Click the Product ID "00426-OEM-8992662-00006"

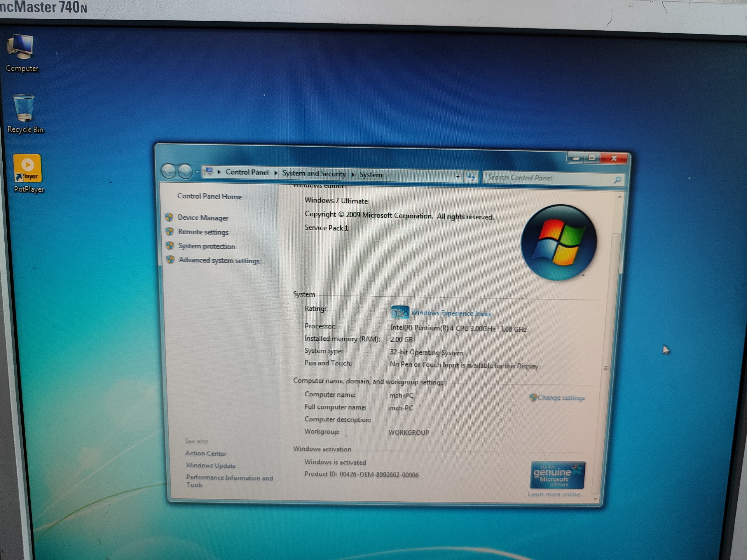click(379, 475)
